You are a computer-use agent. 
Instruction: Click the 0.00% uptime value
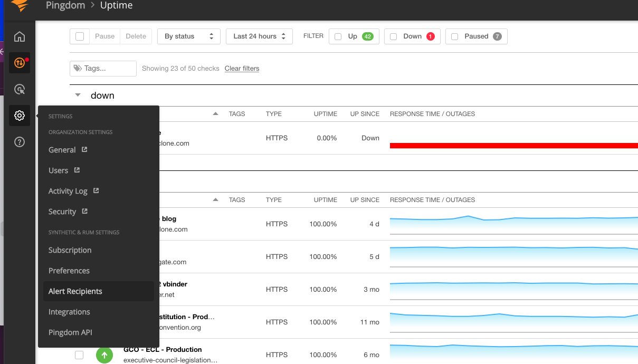point(327,138)
